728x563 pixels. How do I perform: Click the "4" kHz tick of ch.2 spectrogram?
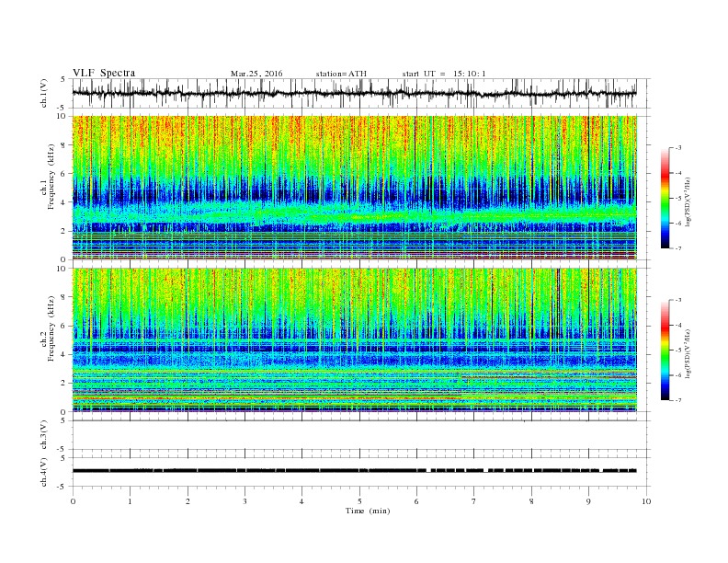pos(64,354)
